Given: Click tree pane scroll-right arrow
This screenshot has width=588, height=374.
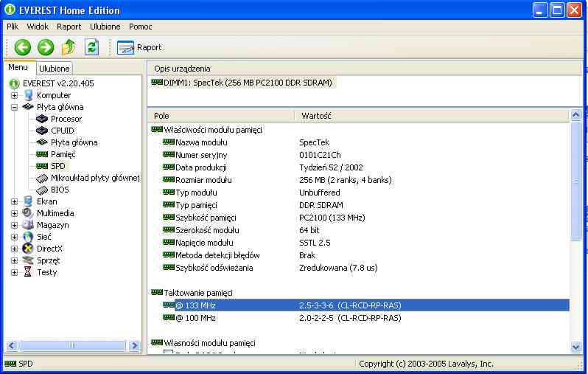Looking at the screenshot, I should (134, 345).
